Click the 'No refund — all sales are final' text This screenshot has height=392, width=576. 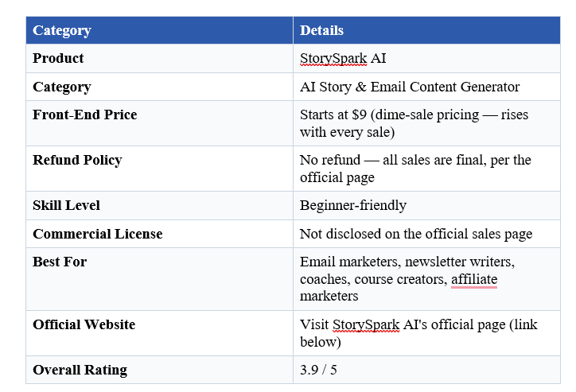393,160
